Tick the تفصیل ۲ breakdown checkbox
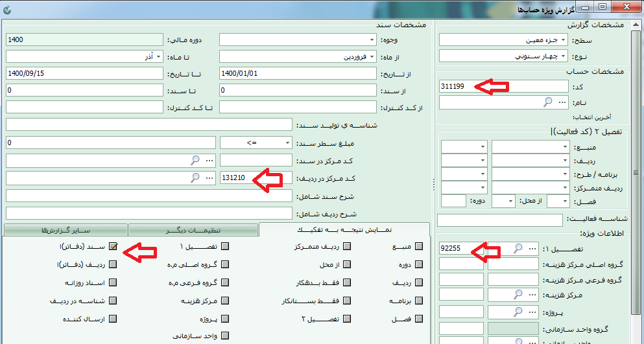Viewport: 644px width, 344px height. pos(347,319)
